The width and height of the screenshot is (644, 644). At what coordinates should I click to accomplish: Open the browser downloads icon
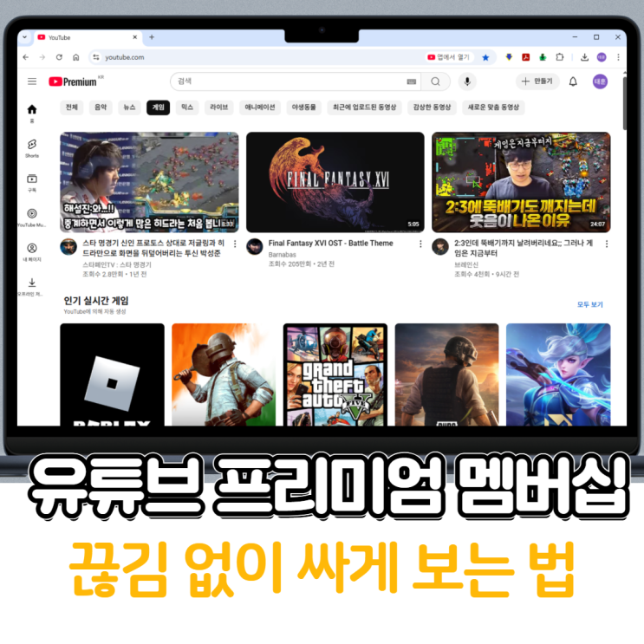point(584,57)
